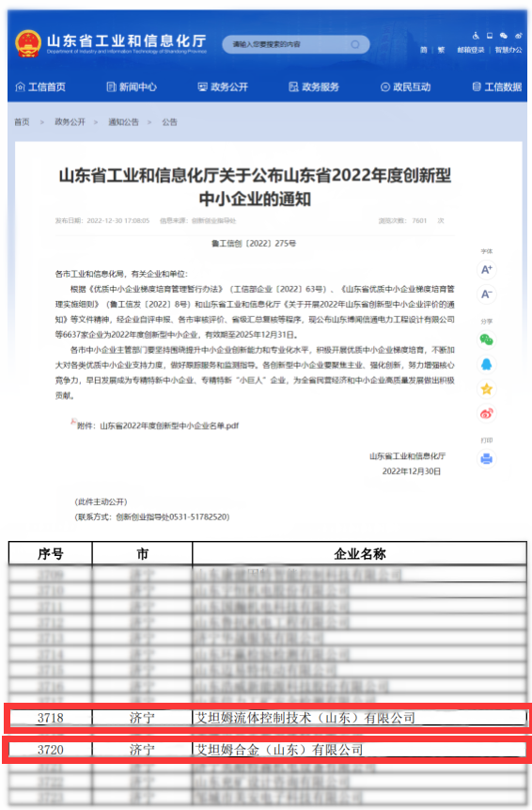Decrease font size with A- button
This screenshot has height=810, width=532.
click(x=486, y=294)
